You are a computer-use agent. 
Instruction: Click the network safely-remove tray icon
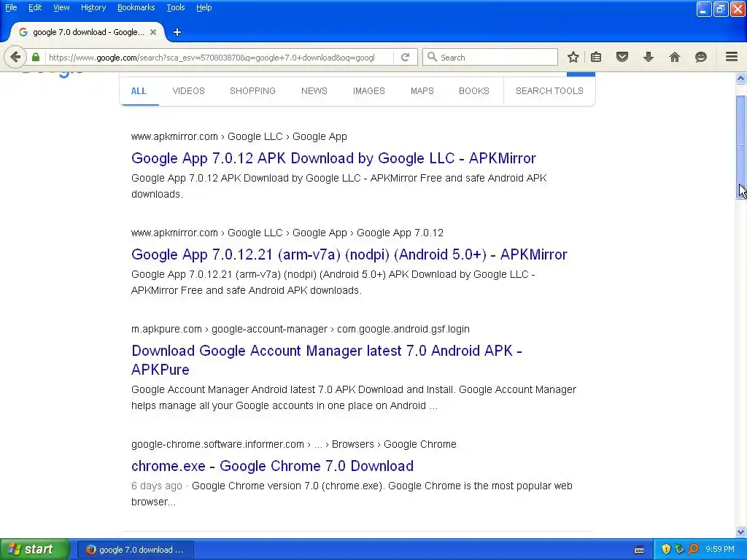point(679,549)
